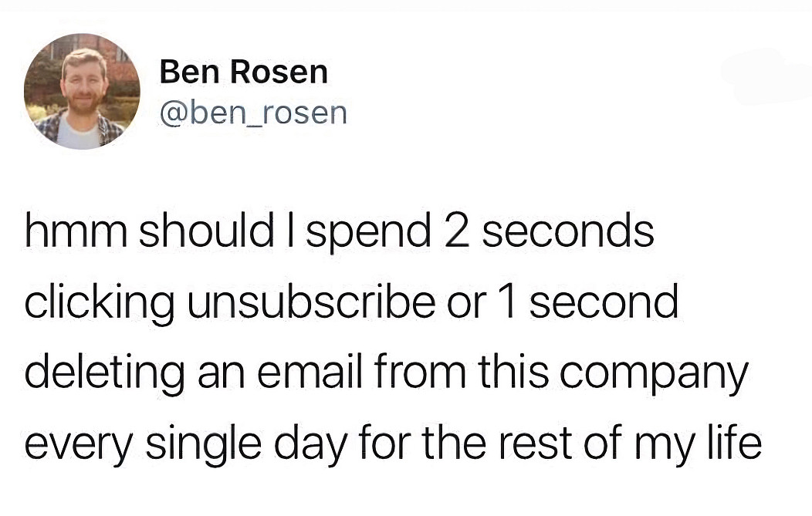Click the word "second" in the second line
This screenshot has width=812, height=516.
(604, 302)
